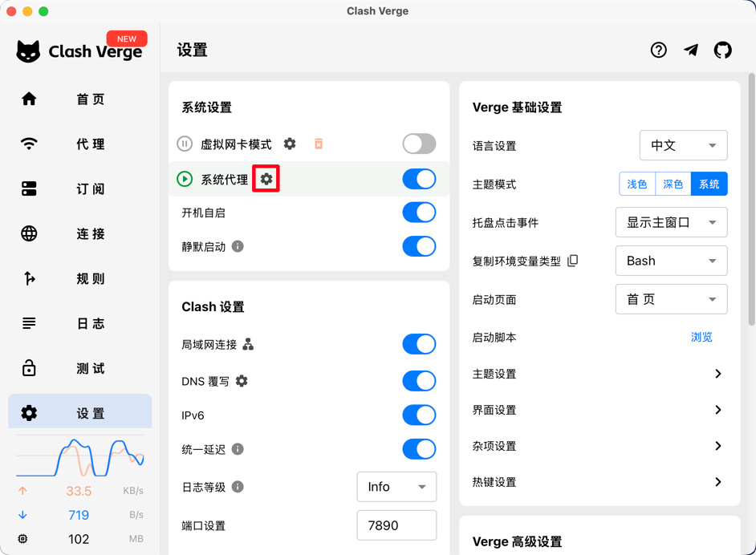Go to 测试 in the sidebar
The height and width of the screenshot is (555, 756).
[80, 368]
